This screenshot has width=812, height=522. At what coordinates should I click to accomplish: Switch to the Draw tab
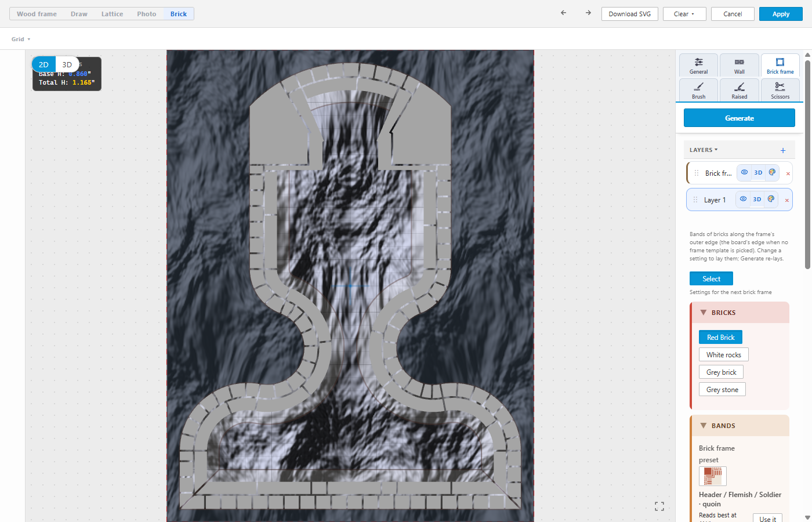(x=79, y=14)
